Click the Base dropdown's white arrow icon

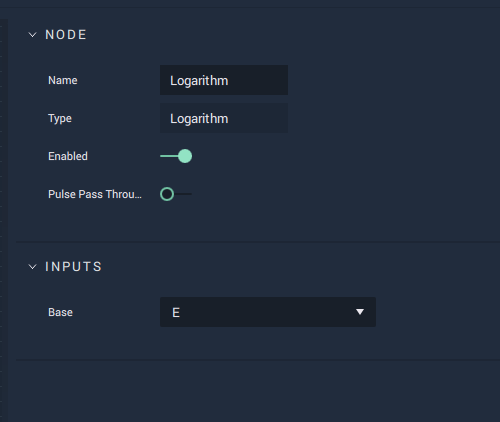point(360,312)
